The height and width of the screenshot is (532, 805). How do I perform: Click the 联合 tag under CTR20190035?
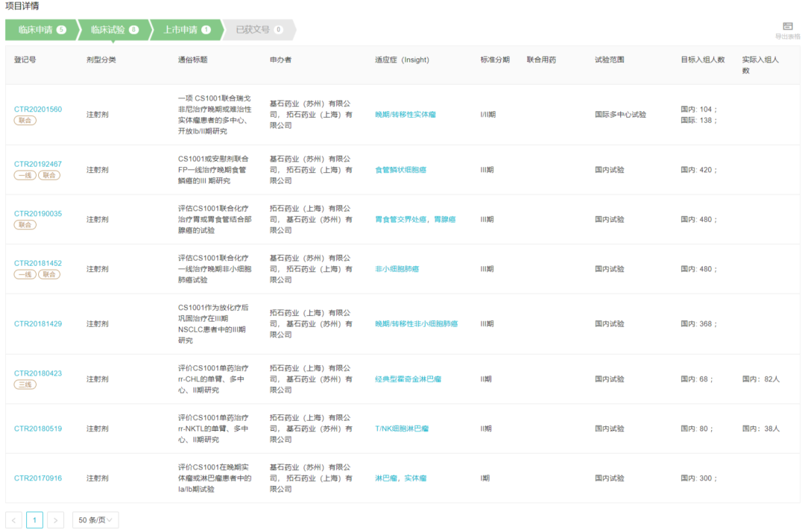tap(25, 225)
